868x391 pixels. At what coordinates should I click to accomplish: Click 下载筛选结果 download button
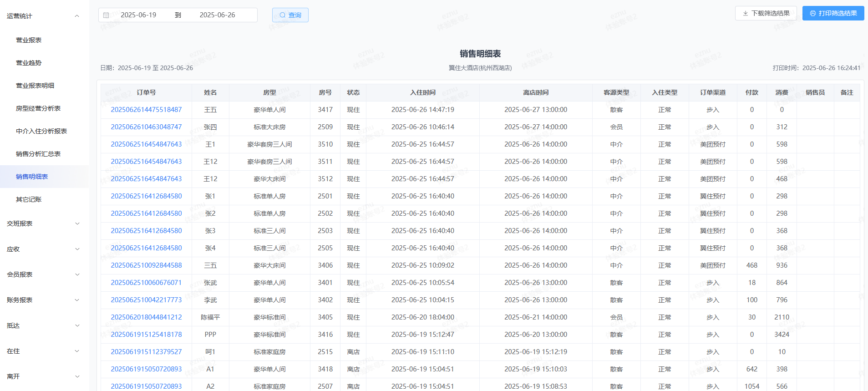[x=766, y=13]
